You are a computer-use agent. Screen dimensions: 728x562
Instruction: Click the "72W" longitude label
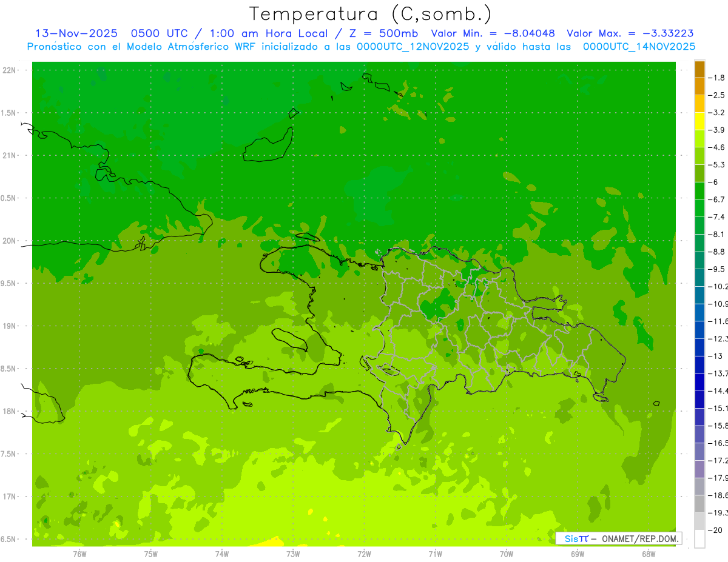point(364,554)
